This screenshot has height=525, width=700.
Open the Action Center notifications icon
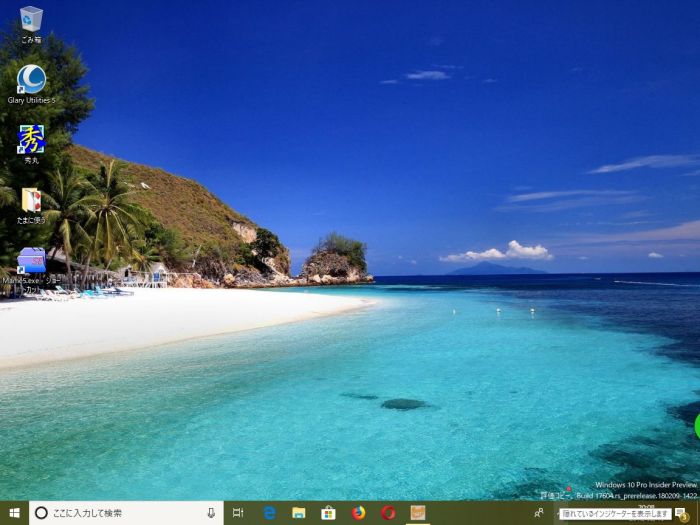pos(681,513)
